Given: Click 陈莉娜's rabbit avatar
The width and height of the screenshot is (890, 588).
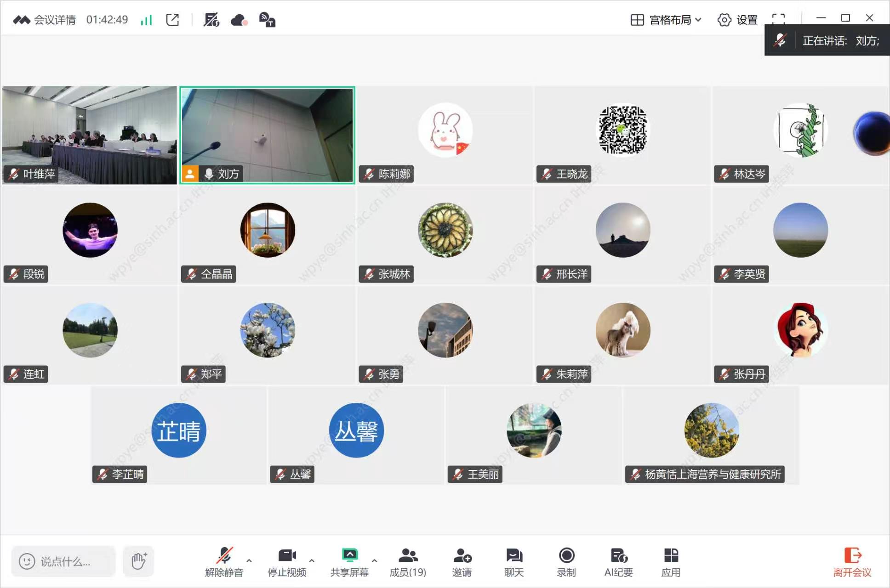Looking at the screenshot, I should coord(445,130).
